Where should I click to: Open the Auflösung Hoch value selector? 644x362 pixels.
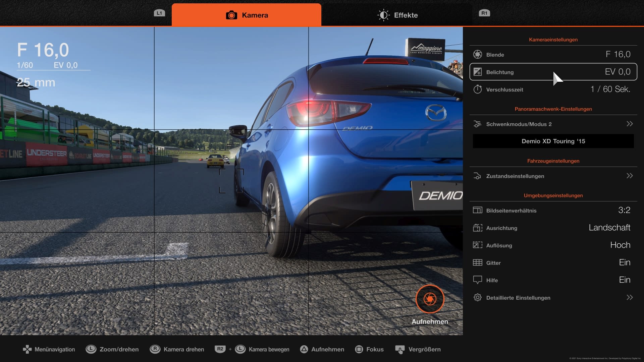tap(620, 245)
